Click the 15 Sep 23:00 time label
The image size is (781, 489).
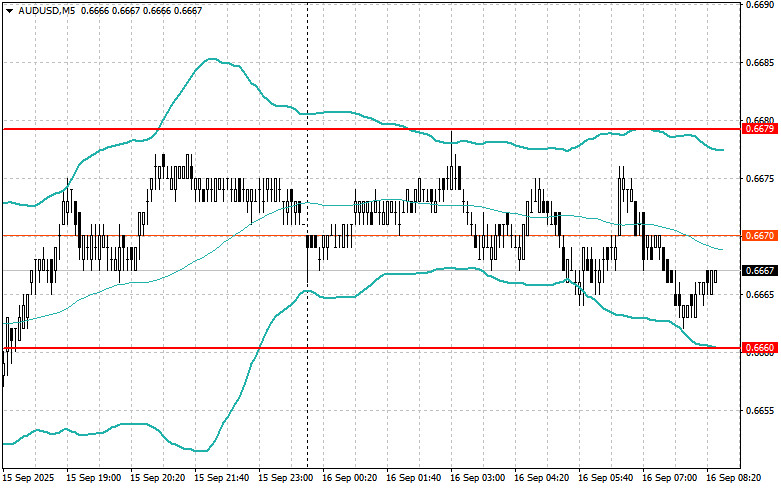tap(285, 478)
